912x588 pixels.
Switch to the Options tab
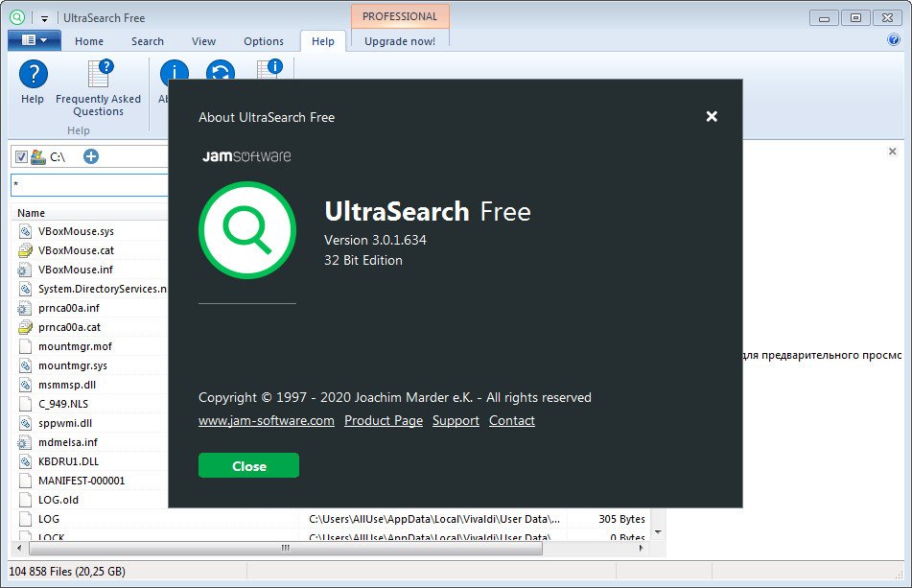264,41
